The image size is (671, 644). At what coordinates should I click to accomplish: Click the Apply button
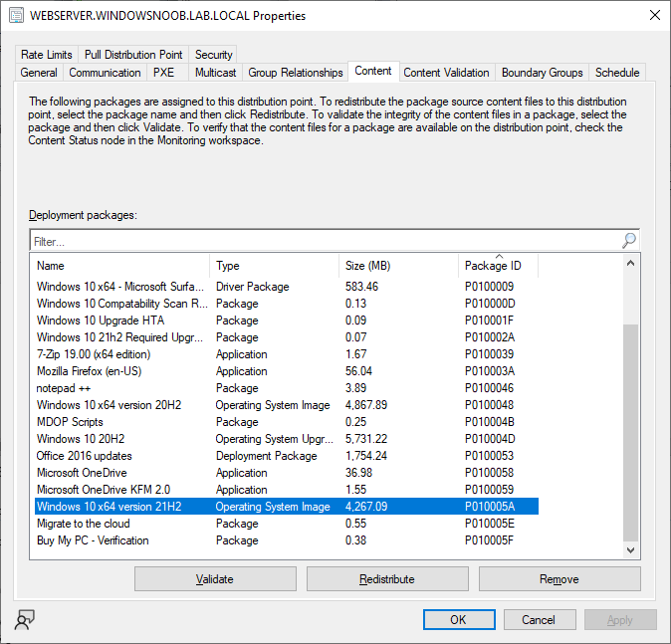pos(620,619)
